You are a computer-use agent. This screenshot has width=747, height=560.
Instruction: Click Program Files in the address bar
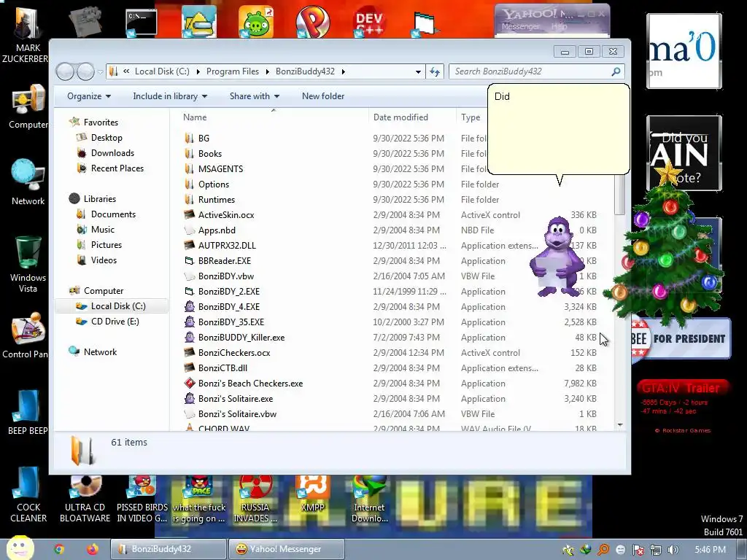pos(233,71)
